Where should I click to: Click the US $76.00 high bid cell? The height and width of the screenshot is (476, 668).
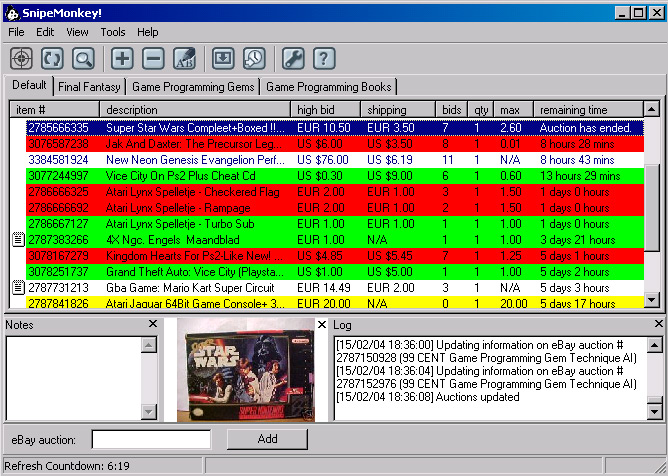(323, 160)
